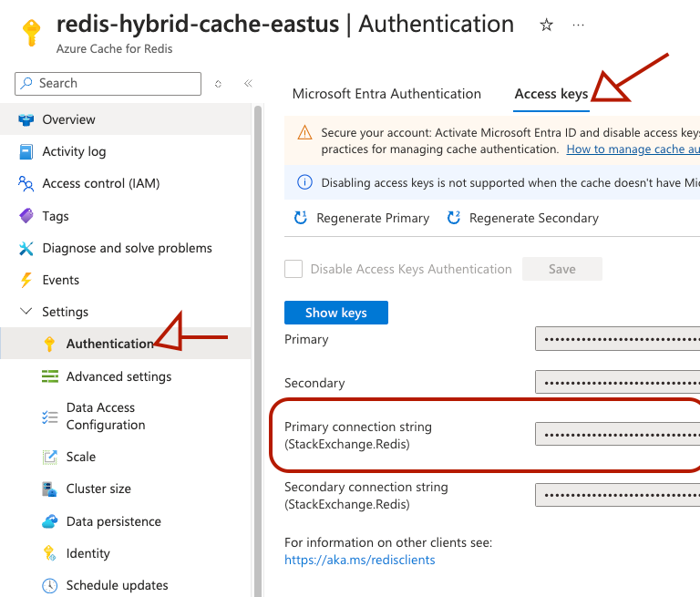Open Advanced settings page
The width and height of the screenshot is (700, 597).
[126, 376]
